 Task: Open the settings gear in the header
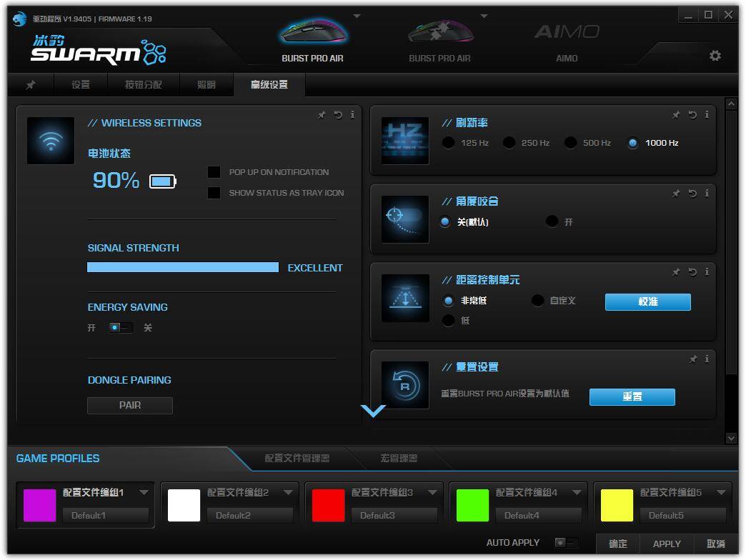pyautogui.click(x=715, y=56)
